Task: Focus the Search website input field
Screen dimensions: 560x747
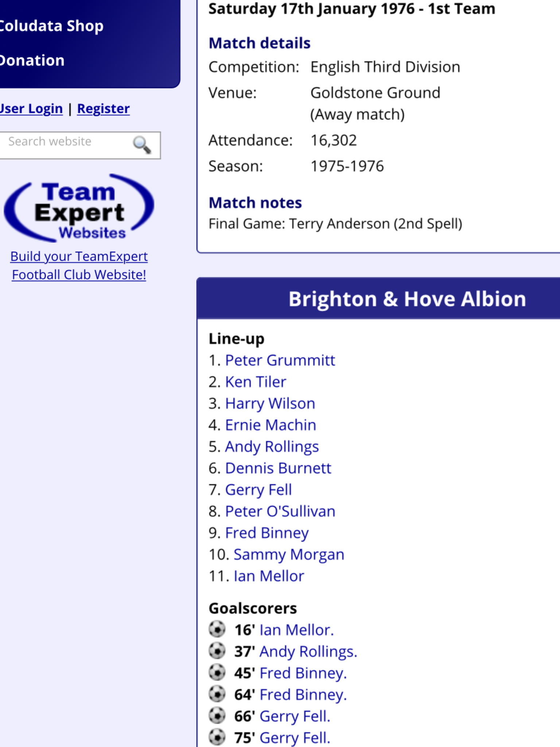Action: tap(66, 145)
